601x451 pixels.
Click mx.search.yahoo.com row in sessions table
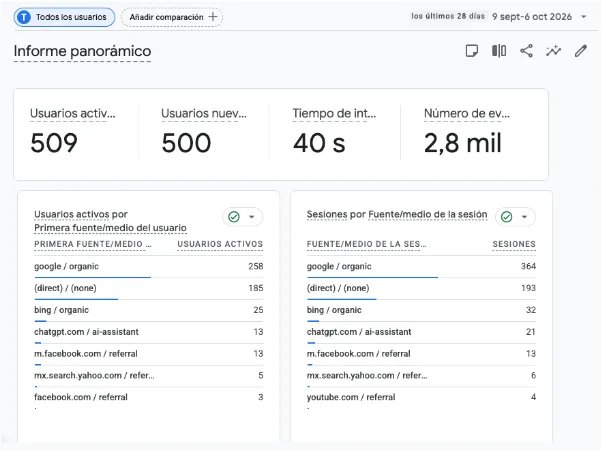[421, 376]
